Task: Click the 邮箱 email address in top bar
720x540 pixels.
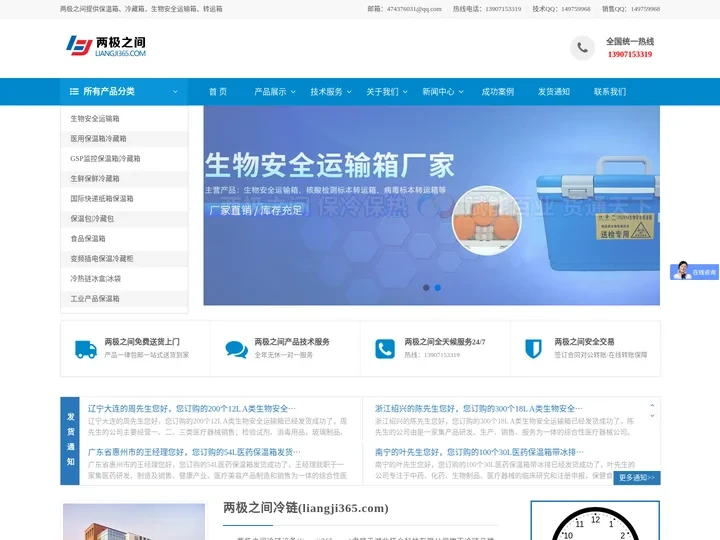Action: (x=414, y=9)
